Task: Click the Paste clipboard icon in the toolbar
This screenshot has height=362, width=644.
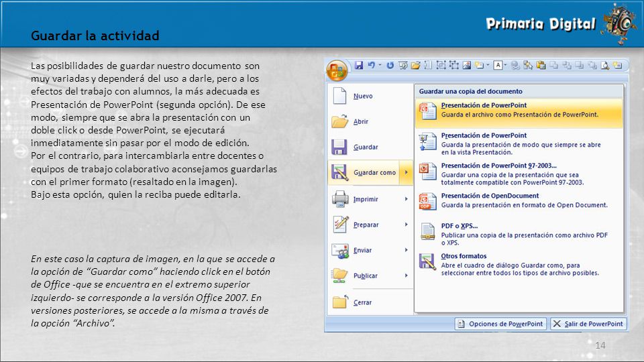Action: [x=541, y=65]
